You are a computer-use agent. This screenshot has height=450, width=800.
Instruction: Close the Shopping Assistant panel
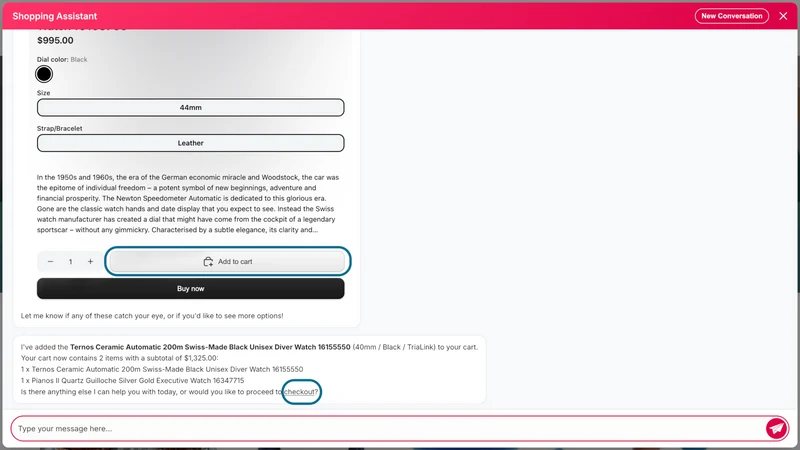pyautogui.click(x=783, y=16)
